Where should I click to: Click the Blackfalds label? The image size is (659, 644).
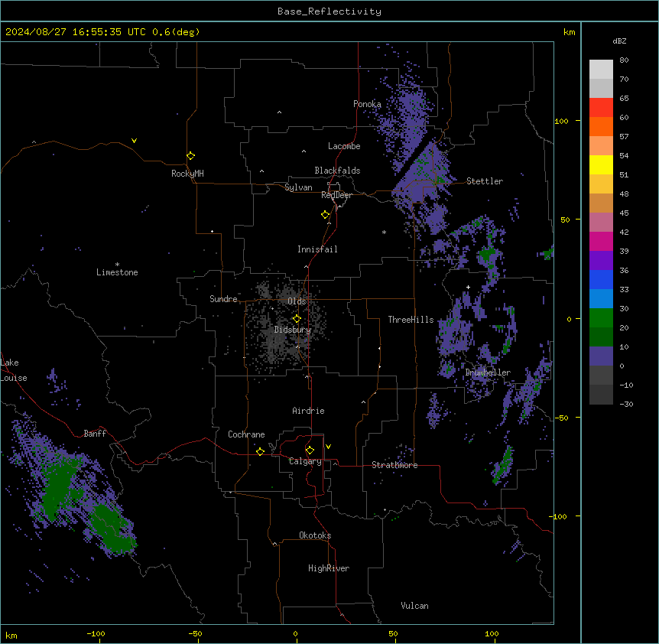337,171
